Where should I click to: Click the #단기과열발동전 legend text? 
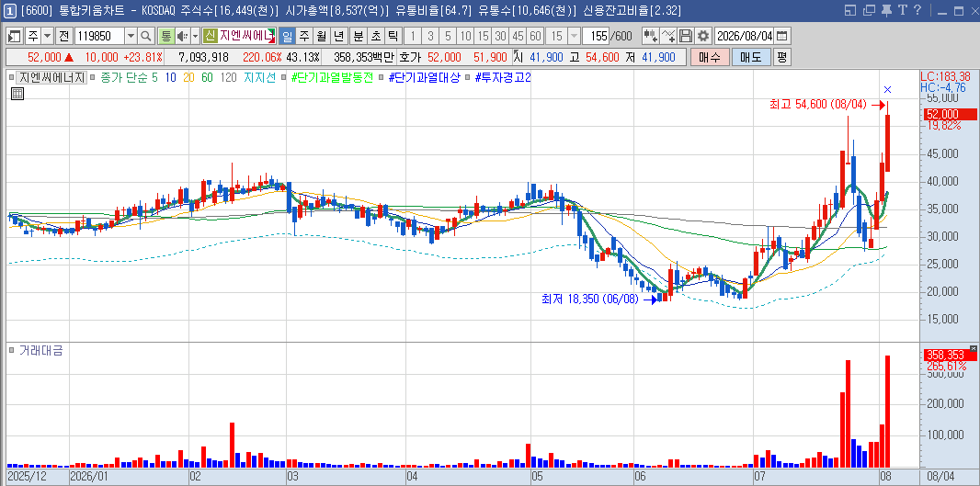(x=331, y=78)
